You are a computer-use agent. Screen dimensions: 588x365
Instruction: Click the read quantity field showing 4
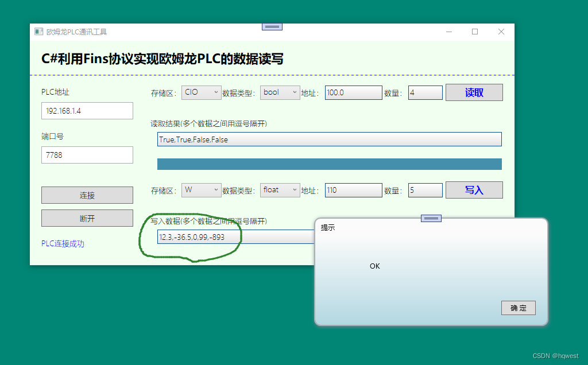[425, 92]
